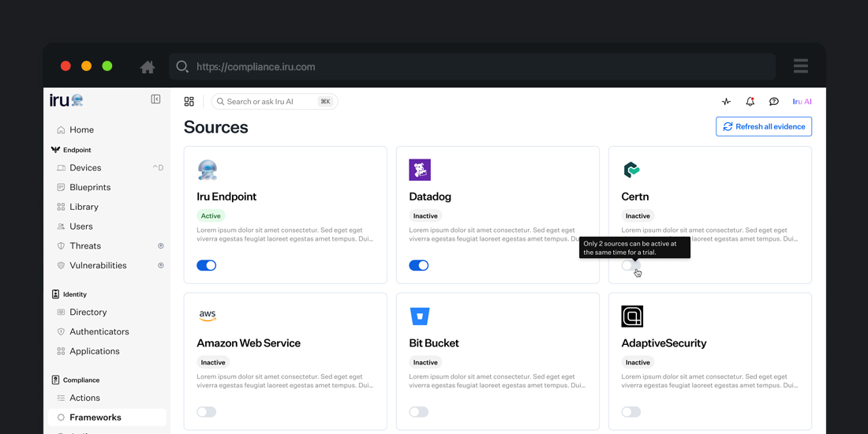The width and height of the screenshot is (868, 434).
Task: Click Datadog's Inactive status badge
Action: pyautogui.click(x=425, y=216)
